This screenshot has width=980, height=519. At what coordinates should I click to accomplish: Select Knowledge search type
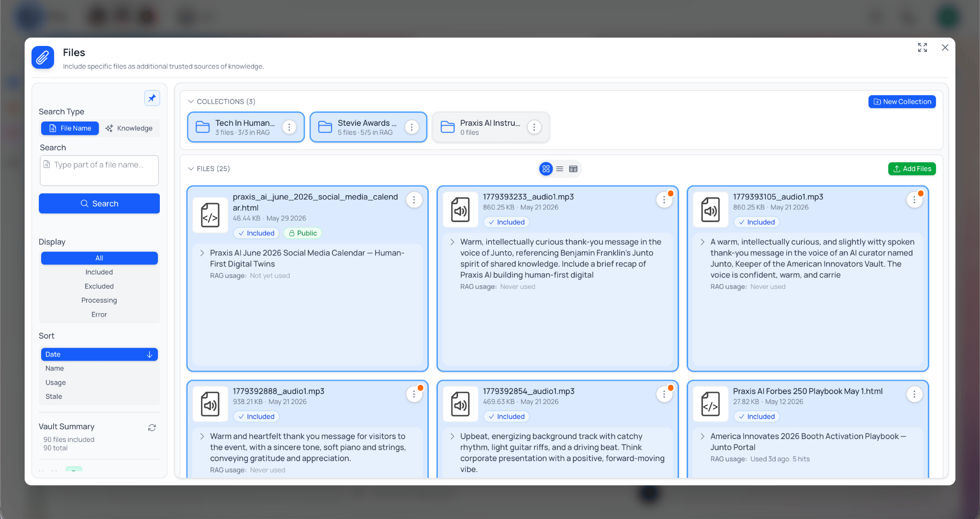(x=129, y=128)
